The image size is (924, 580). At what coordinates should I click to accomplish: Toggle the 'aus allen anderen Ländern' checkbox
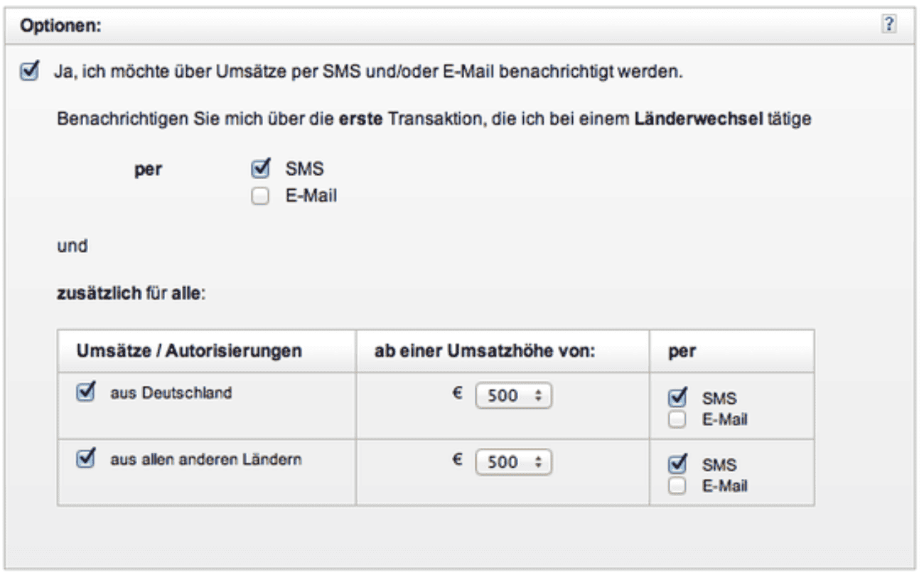click(85, 459)
